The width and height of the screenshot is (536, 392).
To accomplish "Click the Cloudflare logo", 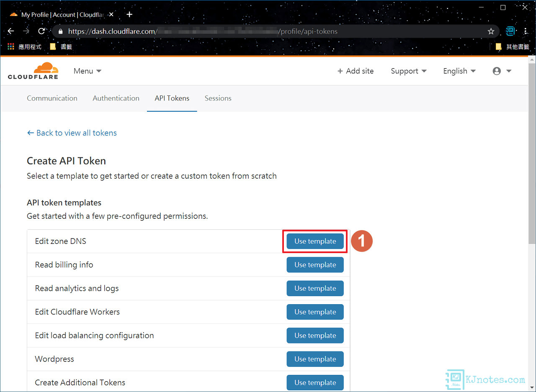I will (33, 71).
